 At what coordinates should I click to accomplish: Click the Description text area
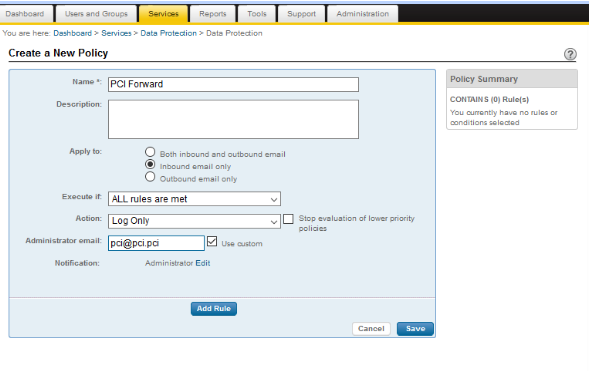coord(233,119)
